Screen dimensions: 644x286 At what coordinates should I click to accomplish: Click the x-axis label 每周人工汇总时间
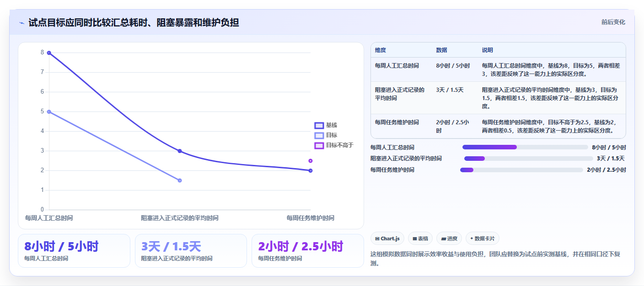[x=49, y=218]
